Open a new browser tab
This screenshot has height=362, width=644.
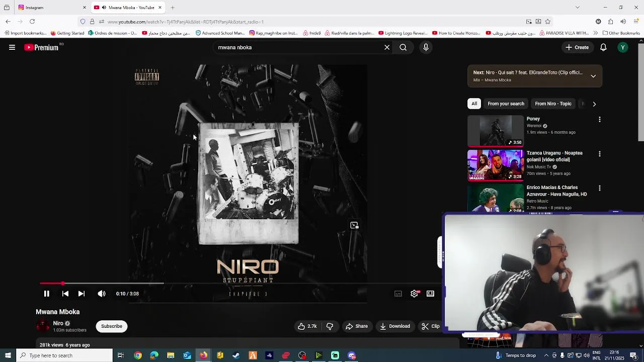(x=173, y=8)
